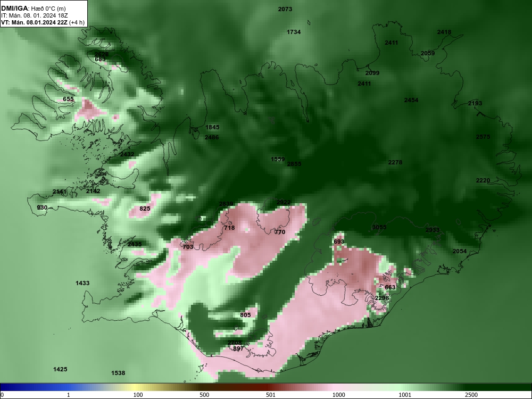Screen dimensions: 532x399
Task: Select the 663 height value
Action: [x=390, y=287]
